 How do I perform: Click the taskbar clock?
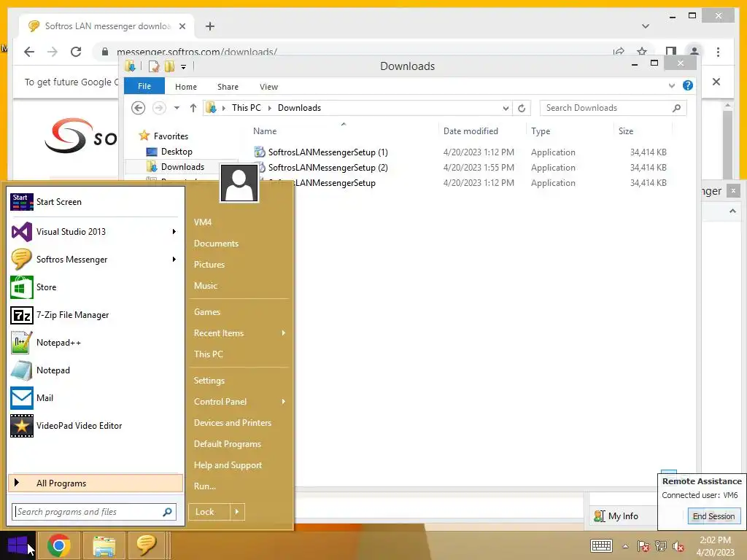click(715, 546)
